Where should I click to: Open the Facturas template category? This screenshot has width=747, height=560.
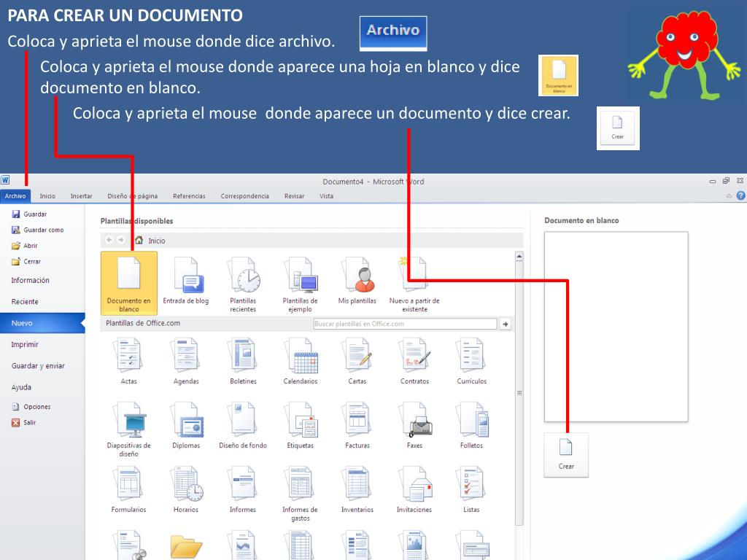click(357, 425)
